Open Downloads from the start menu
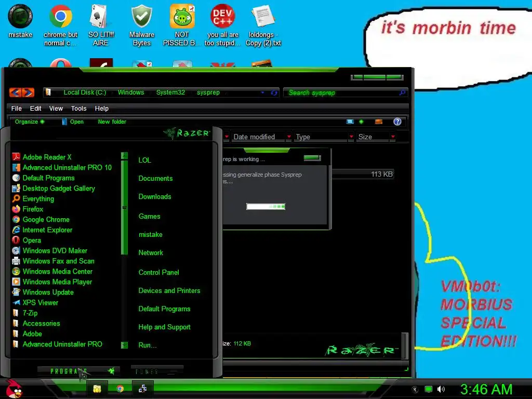This screenshot has height=399, width=532. pyautogui.click(x=155, y=196)
